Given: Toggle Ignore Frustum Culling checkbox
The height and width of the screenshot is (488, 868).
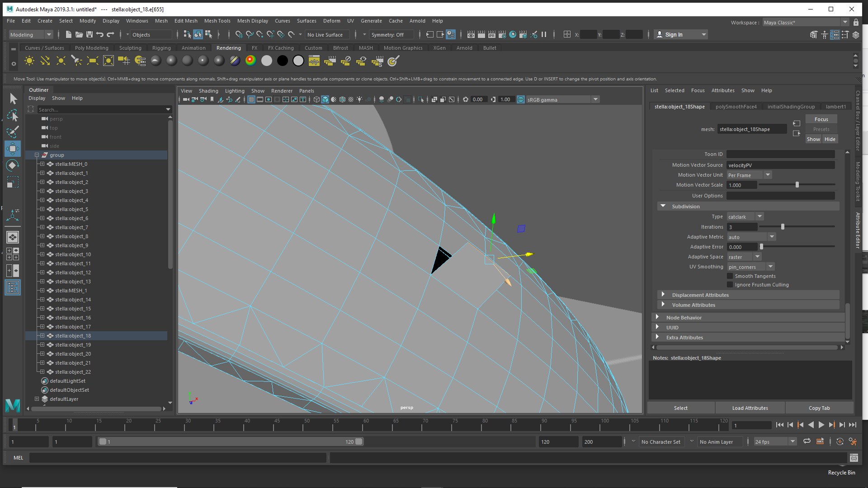Looking at the screenshot, I should tap(730, 285).
